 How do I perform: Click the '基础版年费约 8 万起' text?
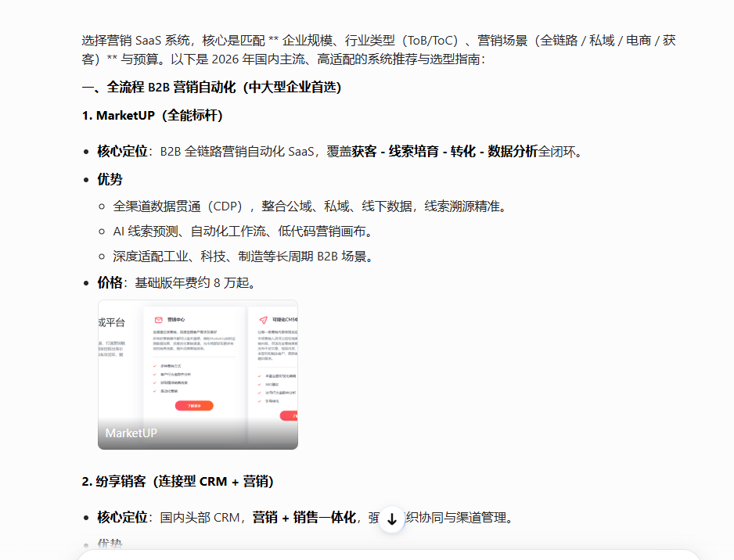(x=195, y=282)
